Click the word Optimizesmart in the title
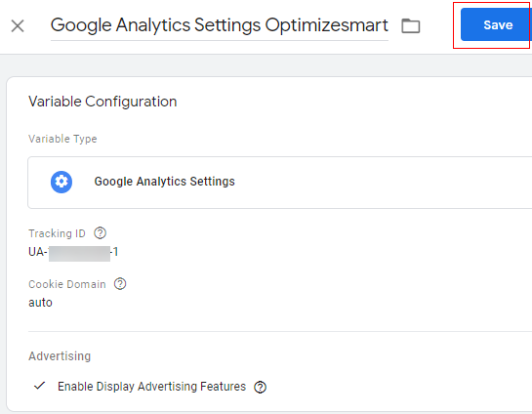532x414 pixels. (x=326, y=25)
